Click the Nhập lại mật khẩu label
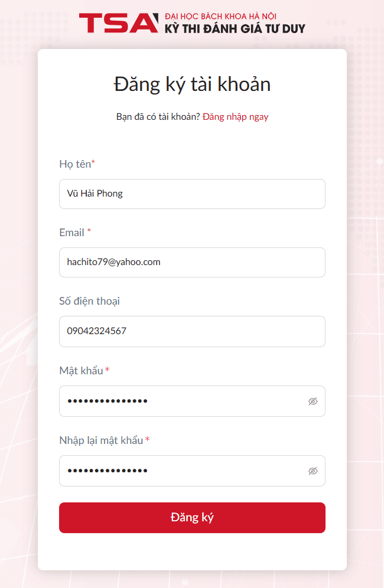The image size is (384, 588). pos(101,440)
